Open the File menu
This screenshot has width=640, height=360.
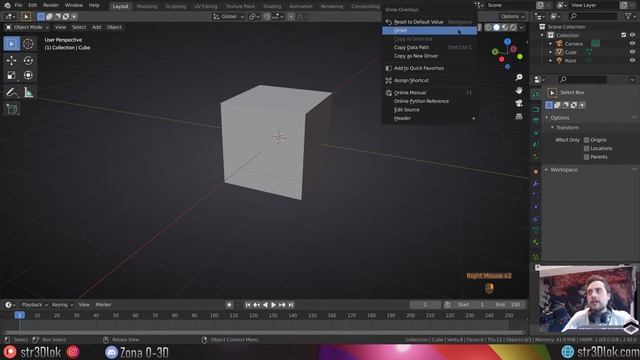click(x=18, y=5)
